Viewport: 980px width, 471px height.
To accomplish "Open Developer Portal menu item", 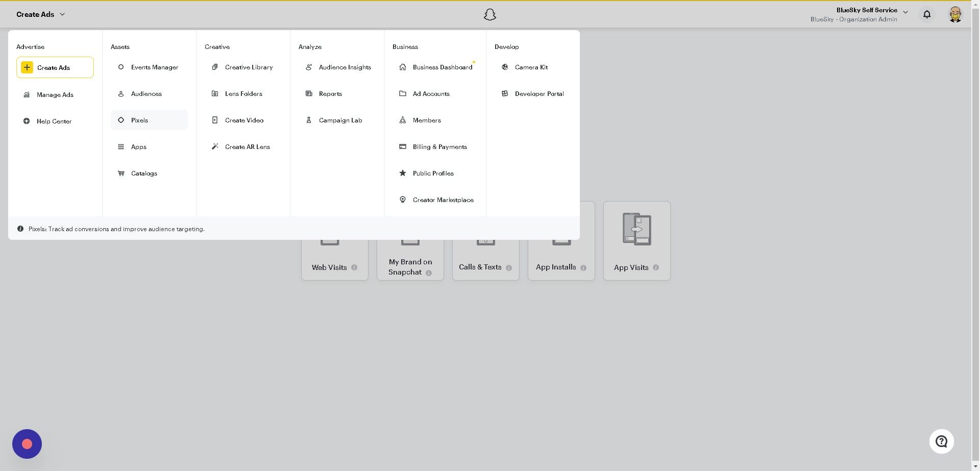I will click(533, 94).
